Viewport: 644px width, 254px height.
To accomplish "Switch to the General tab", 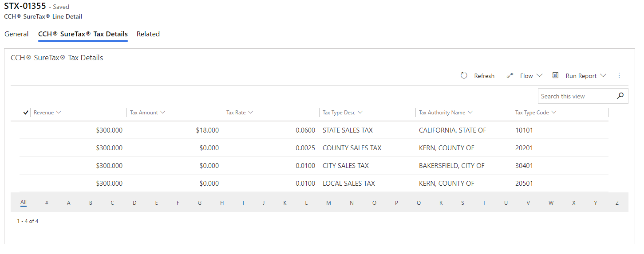I will pos(16,34).
